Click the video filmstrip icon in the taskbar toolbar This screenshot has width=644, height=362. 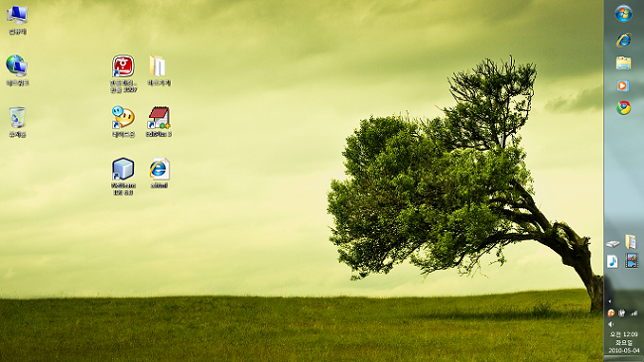pyautogui.click(x=631, y=260)
